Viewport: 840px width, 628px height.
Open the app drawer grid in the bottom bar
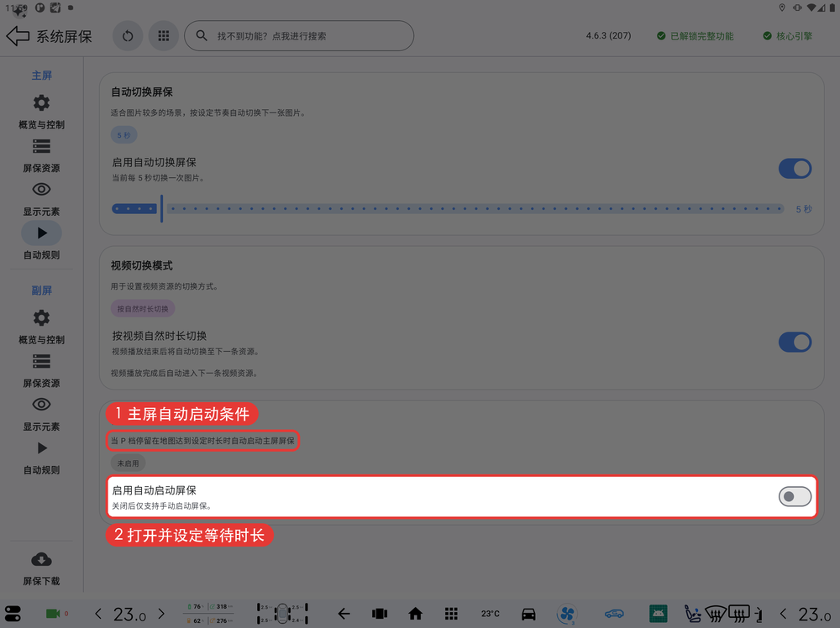point(451,614)
